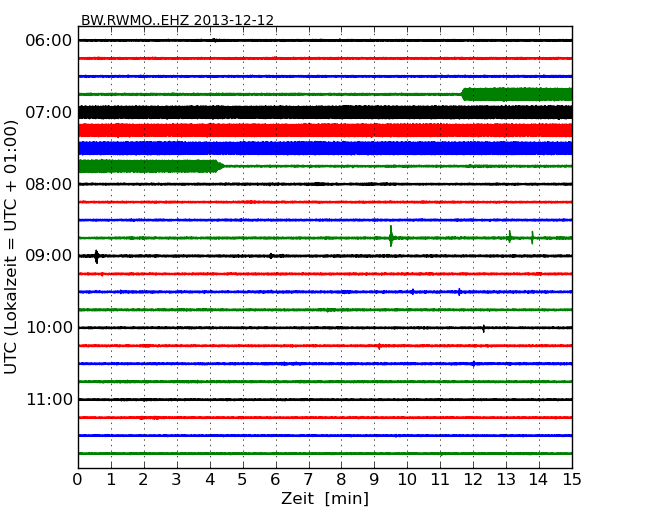Click the black spike at 10:00 near minute 12.3
This screenshot has height=520, width=650.
pos(484,328)
